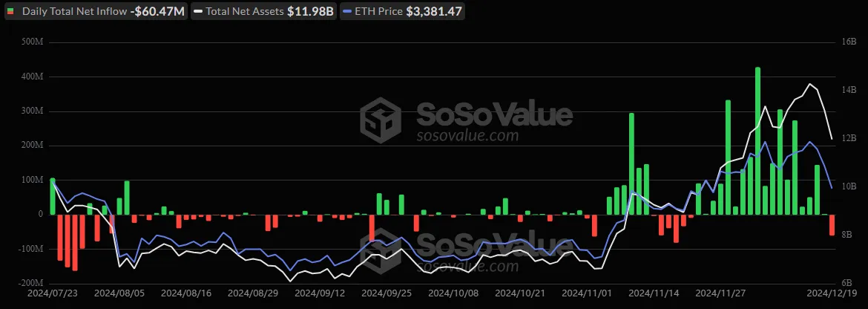Click the -$60.47M net inflow value
868x309 pixels.
point(157,12)
